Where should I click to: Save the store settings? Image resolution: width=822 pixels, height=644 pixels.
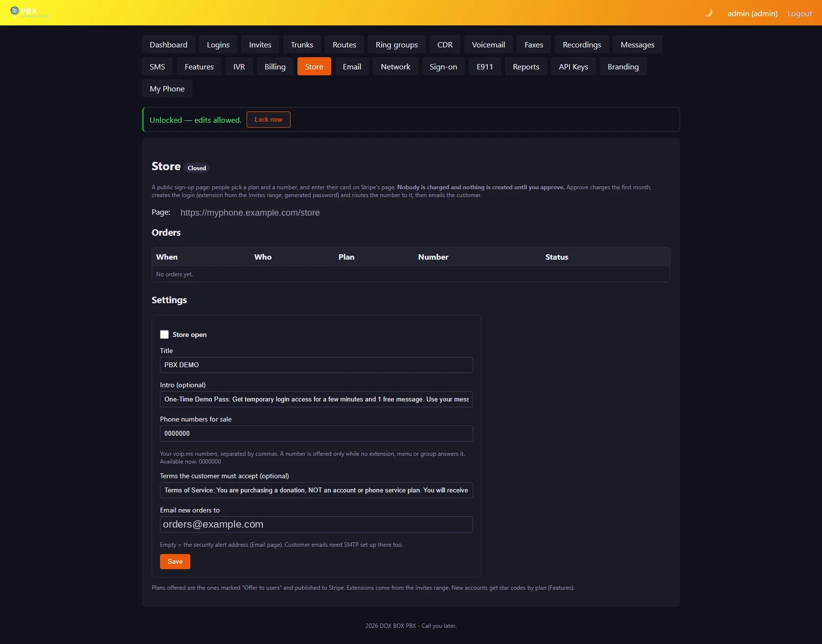(x=175, y=561)
